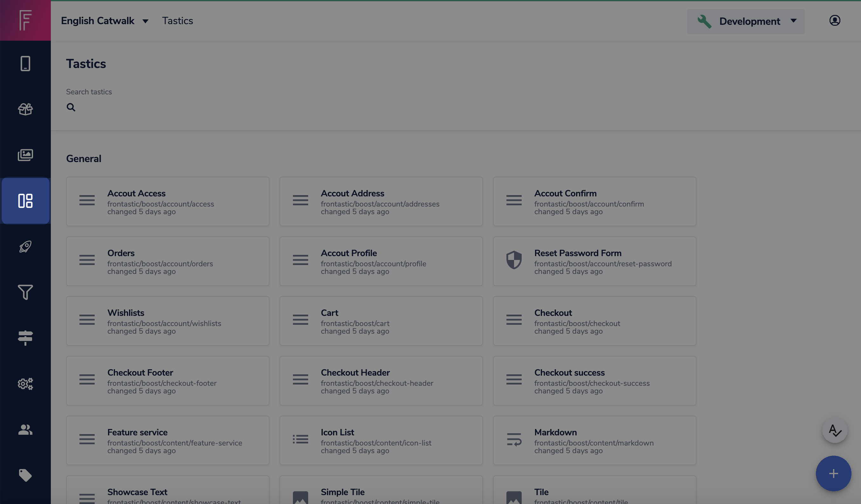The width and height of the screenshot is (861, 504).
Task: Click the Tastics breadcrumb in the top bar
Action: [177, 21]
